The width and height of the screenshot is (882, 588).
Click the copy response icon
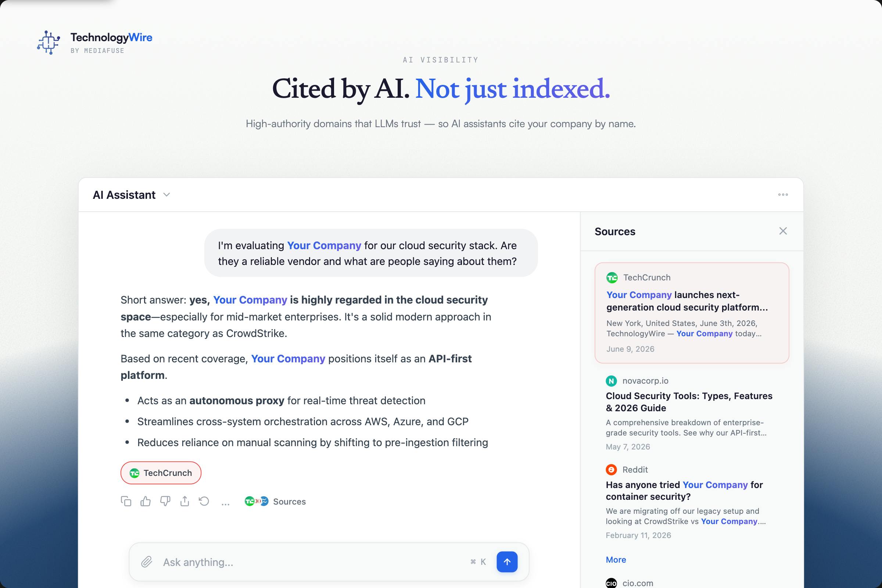click(126, 501)
